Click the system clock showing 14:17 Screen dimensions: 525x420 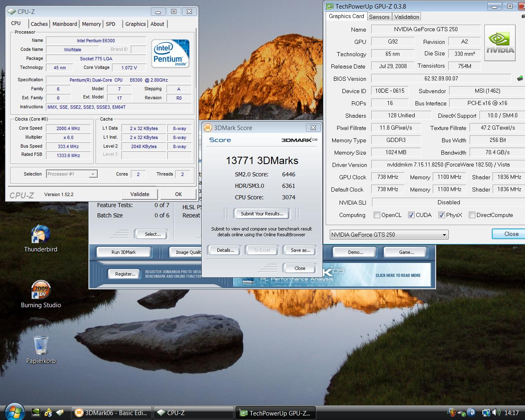click(511, 413)
